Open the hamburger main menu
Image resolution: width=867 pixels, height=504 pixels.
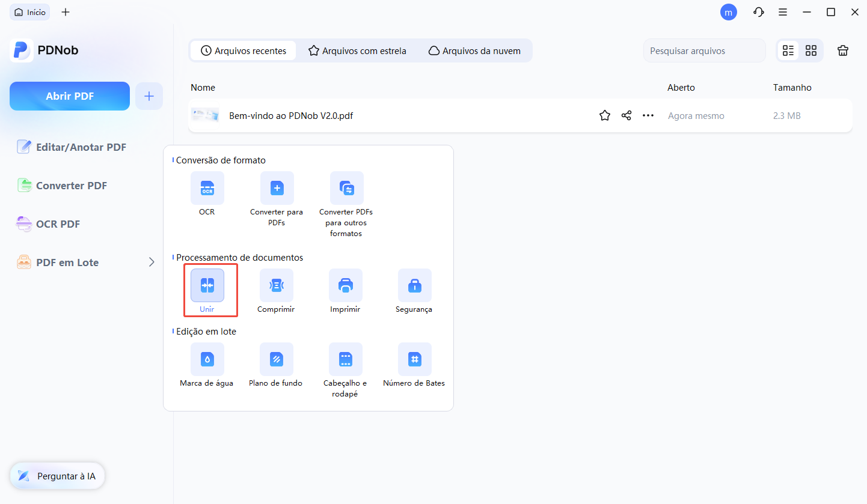point(782,12)
